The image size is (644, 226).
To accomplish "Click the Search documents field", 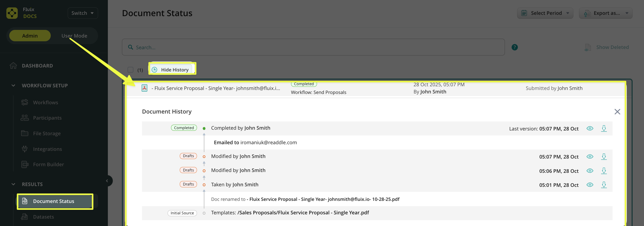I will [313, 47].
